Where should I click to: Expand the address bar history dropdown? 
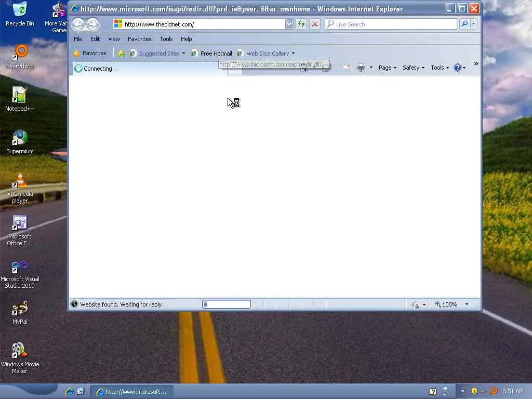[289, 24]
